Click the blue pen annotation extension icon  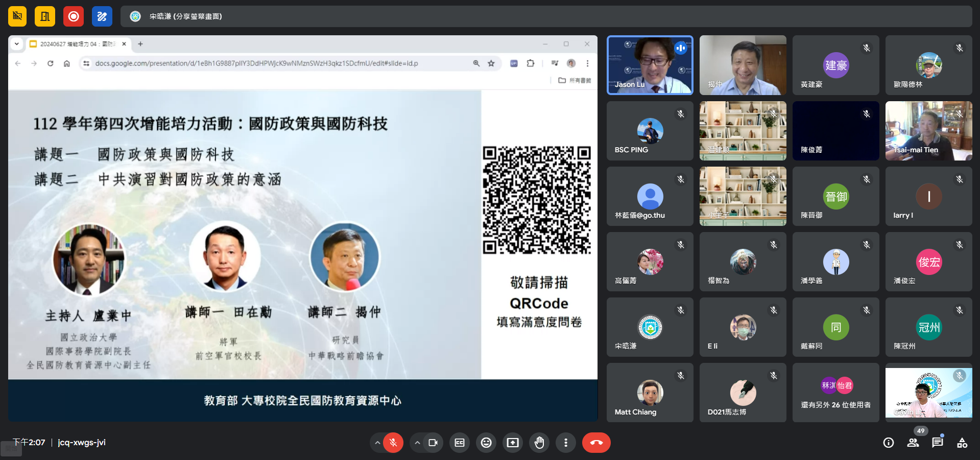102,16
